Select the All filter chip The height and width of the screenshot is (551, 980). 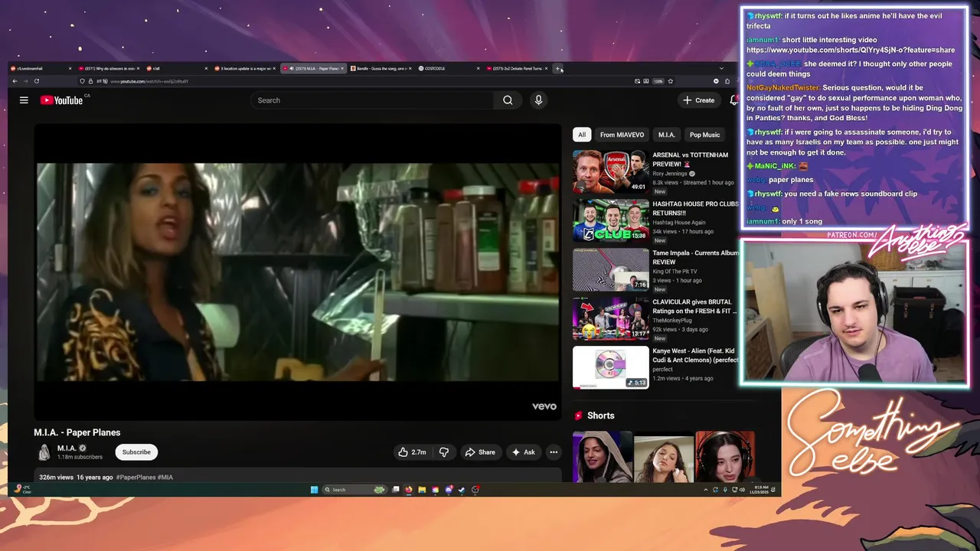(582, 135)
